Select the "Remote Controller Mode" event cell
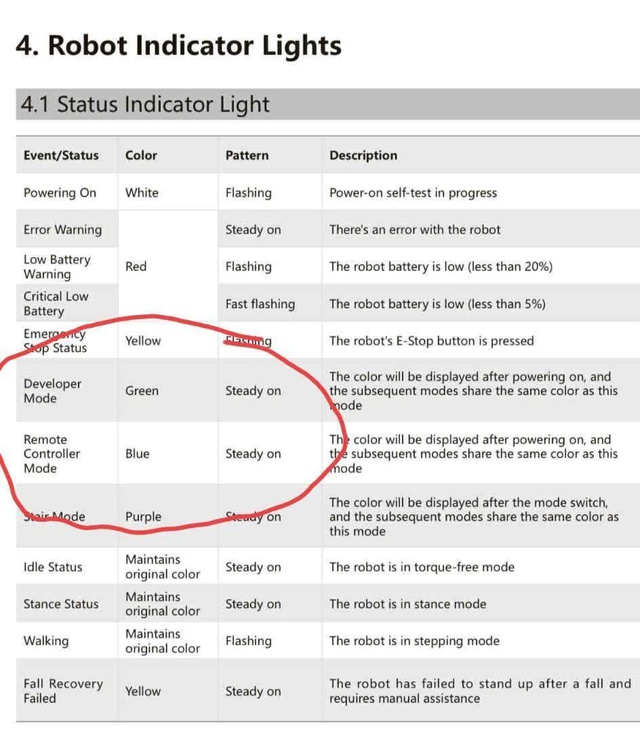Image resolution: width=640 pixels, height=734 pixels. pyautogui.click(x=52, y=454)
